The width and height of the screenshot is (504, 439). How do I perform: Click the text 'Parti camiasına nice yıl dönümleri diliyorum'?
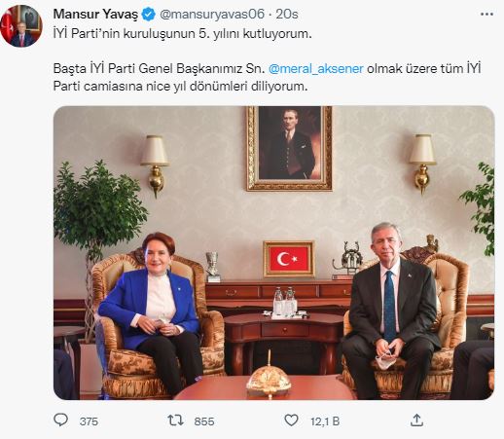180,87
